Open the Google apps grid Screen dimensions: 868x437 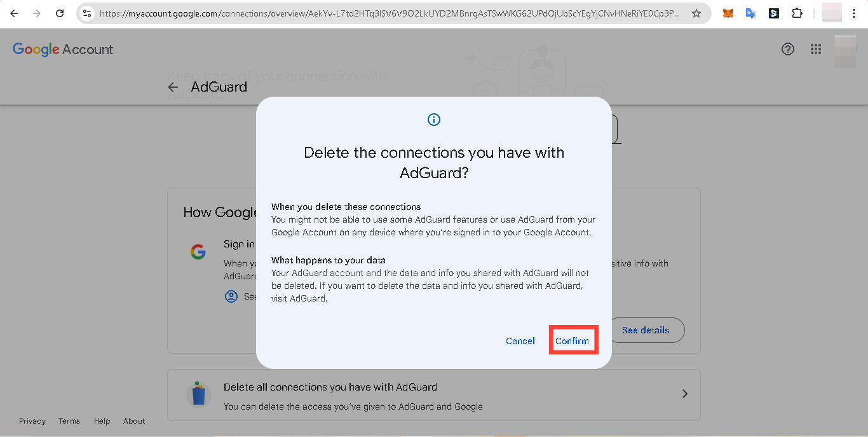(x=816, y=49)
